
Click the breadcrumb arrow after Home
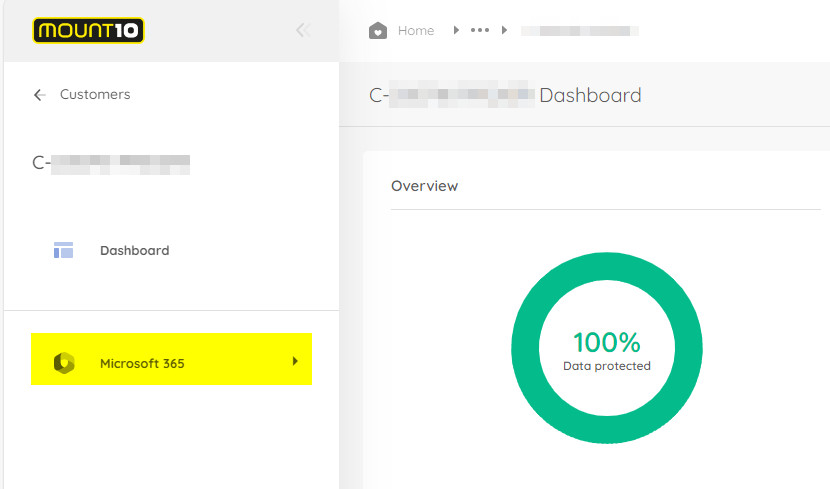tap(456, 31)
